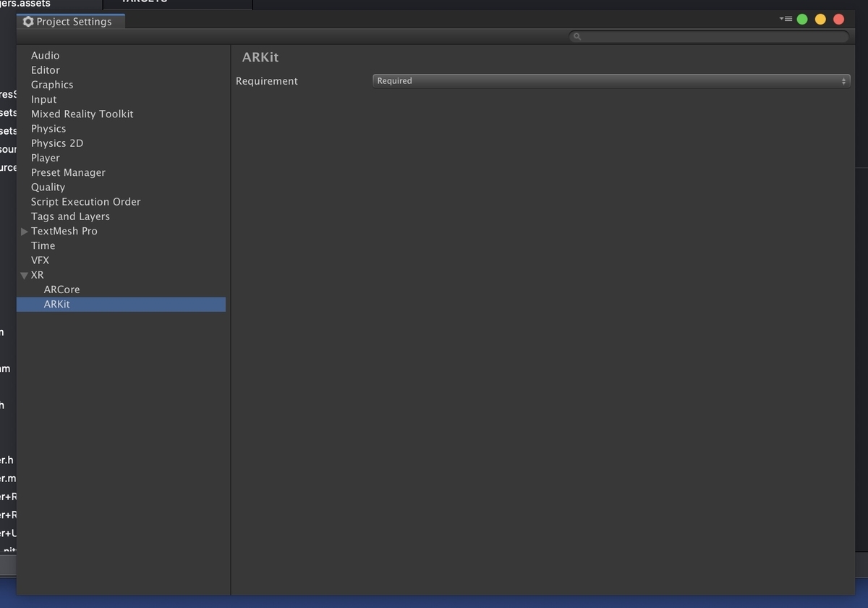Expand the TextMesh Pro arrow

tap(25, 232)
